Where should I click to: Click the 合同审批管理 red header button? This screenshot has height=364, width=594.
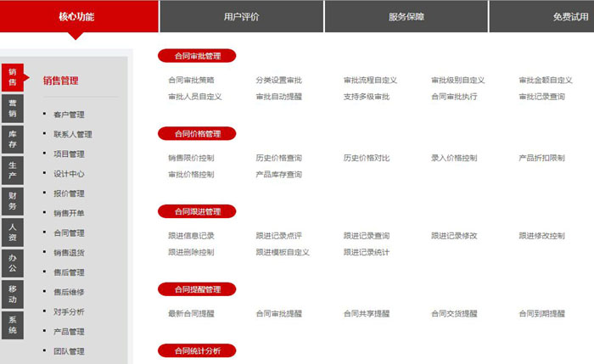[197, 56]
